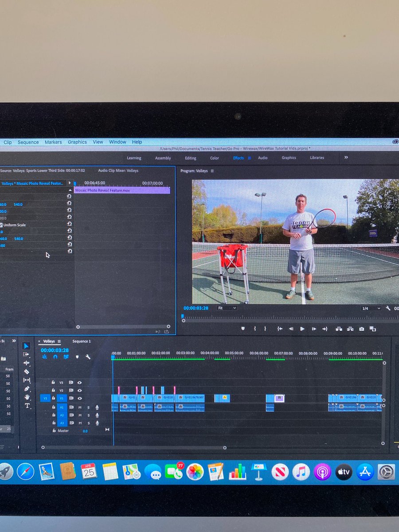Switch to Libraries workspace

point(317,158)
